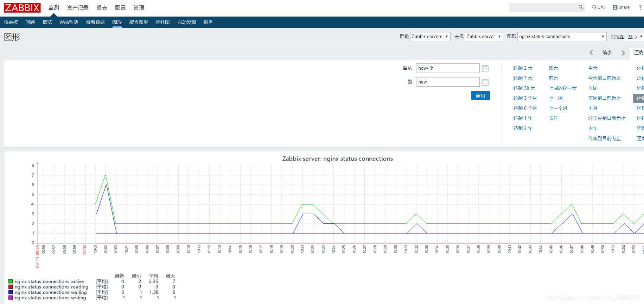The width and height of the screenshot is (644, 304).
Task: Click red swatch for connections reading
Action: tap(11, 287)
